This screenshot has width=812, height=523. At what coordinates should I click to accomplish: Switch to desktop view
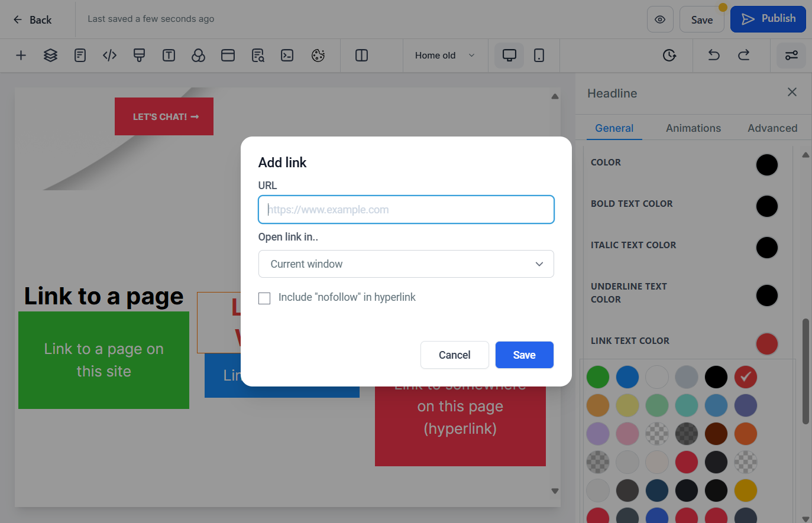click(x=509, y=56)
